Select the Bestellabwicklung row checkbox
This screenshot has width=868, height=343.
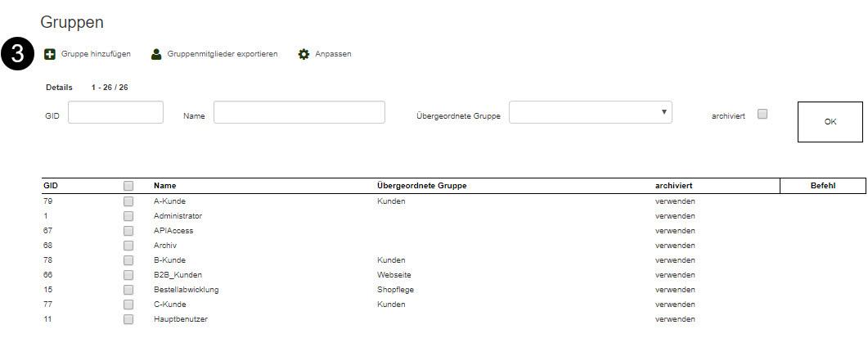pos(128,290)
